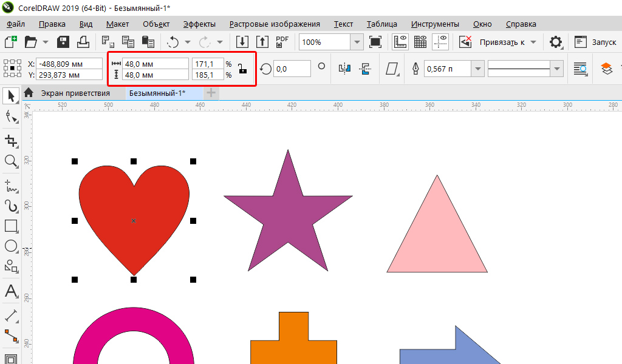Toggle the lock ratio padlock
The height and width of the screenshot is (364, 622).
point(242,69)
